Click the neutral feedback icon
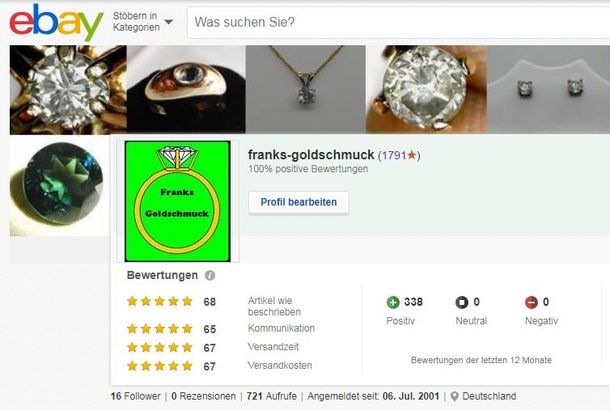This screenshot has width=610, height=410. pos(462,302)
